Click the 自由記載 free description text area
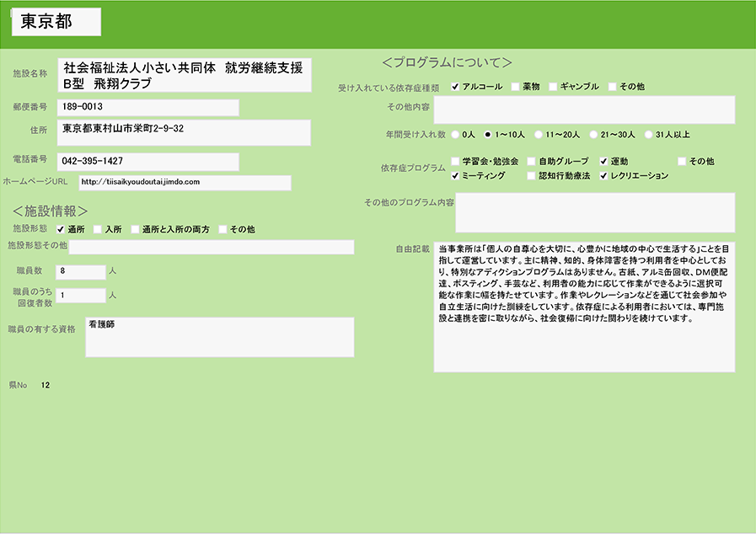 point(584,307)
